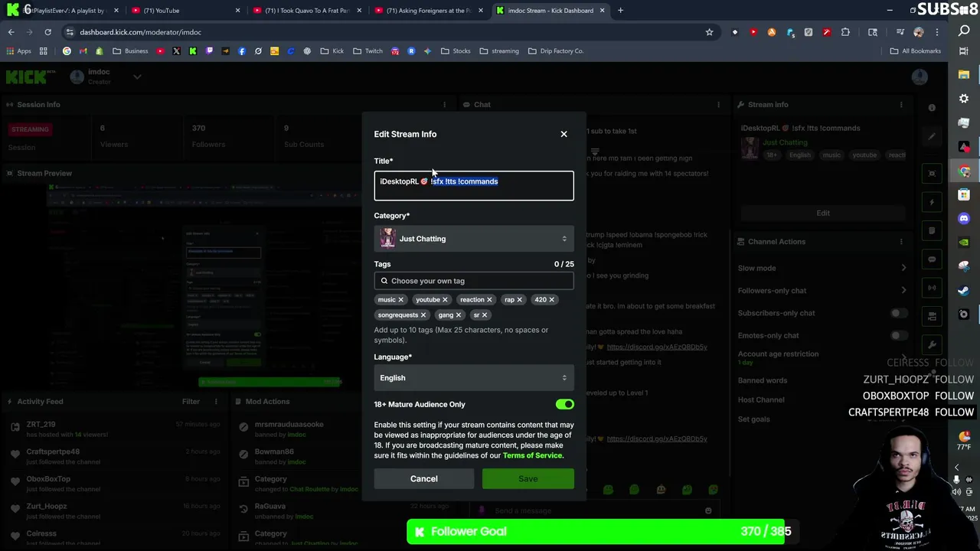
Task: Open the Terms of Service link
Action: pyautogui.click(x=532, y=456)
